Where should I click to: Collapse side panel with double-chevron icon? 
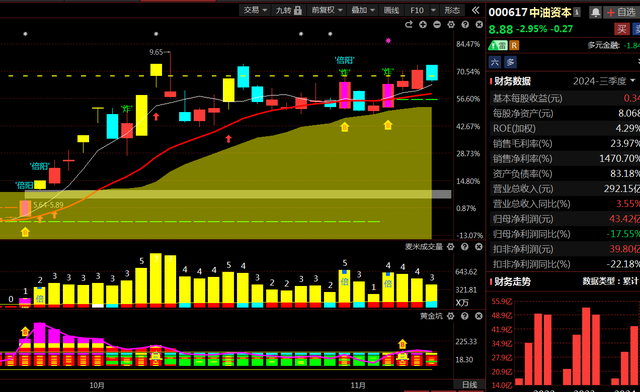click(476, 10)
